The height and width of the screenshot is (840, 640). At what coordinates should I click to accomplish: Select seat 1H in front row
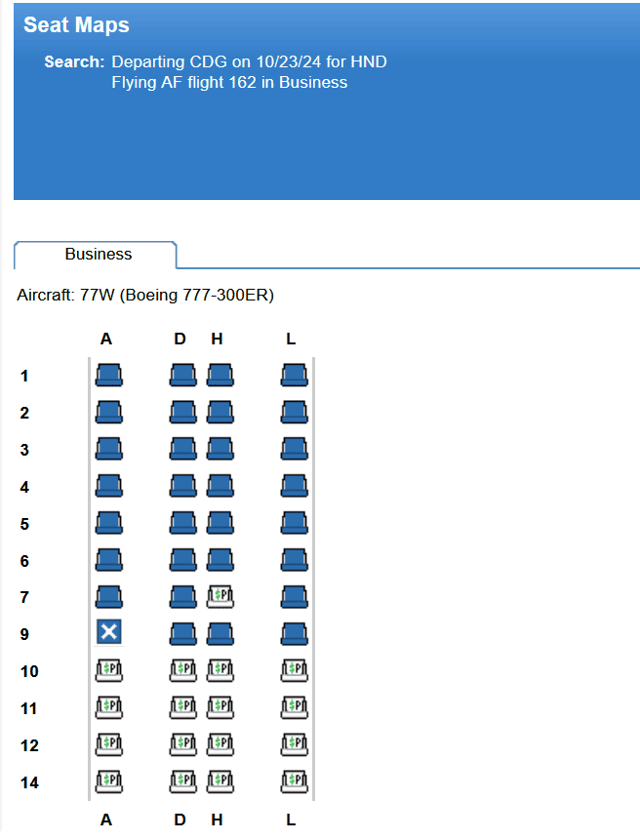tap(220, 376)
